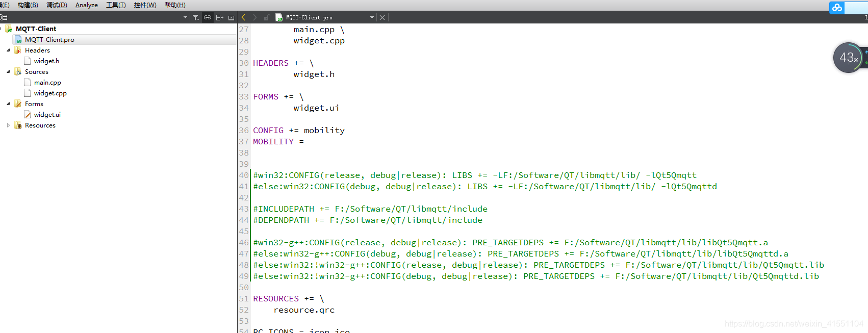This screenshot has height=333, width=868.
Task: Place cursor on the FORMS keyword
Action: [266, 97]
